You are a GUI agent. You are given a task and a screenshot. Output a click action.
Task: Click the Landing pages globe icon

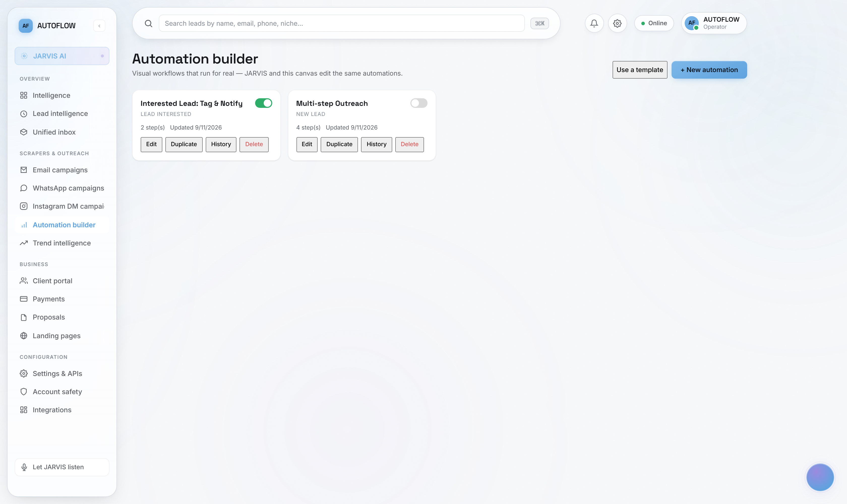coord(23,336)
